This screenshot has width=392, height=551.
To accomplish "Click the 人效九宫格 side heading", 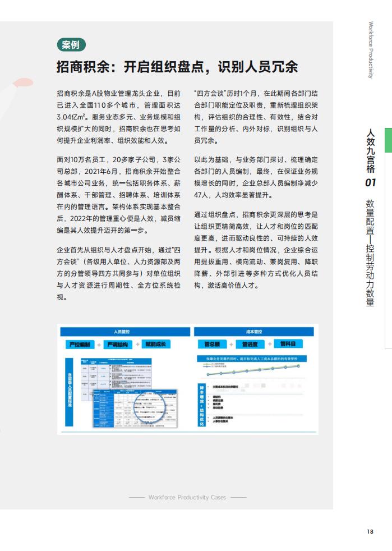I will [371, 151].
